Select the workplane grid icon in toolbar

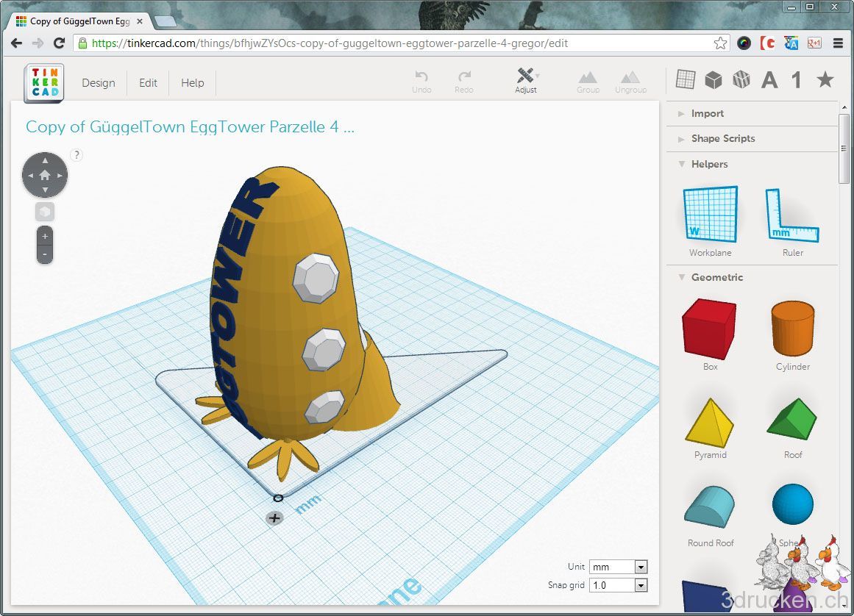pyautogui.click(x=685, y=79)
